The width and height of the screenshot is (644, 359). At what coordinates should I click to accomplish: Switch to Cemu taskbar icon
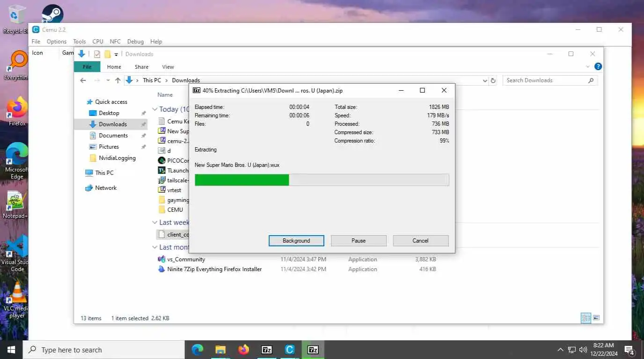click(290, 350)
